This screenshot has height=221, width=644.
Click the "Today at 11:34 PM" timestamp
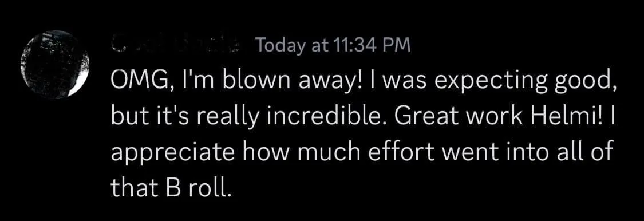coord(333,45)
